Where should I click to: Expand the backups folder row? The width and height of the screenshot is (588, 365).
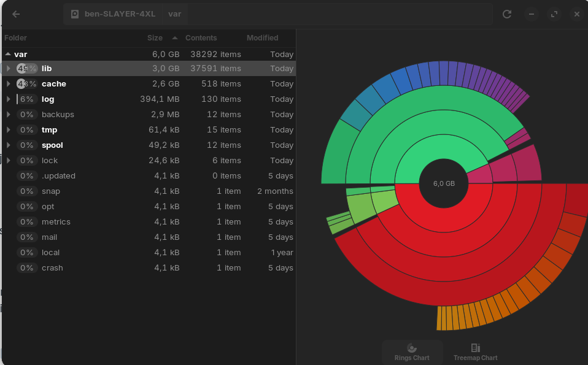pos(9,114)
